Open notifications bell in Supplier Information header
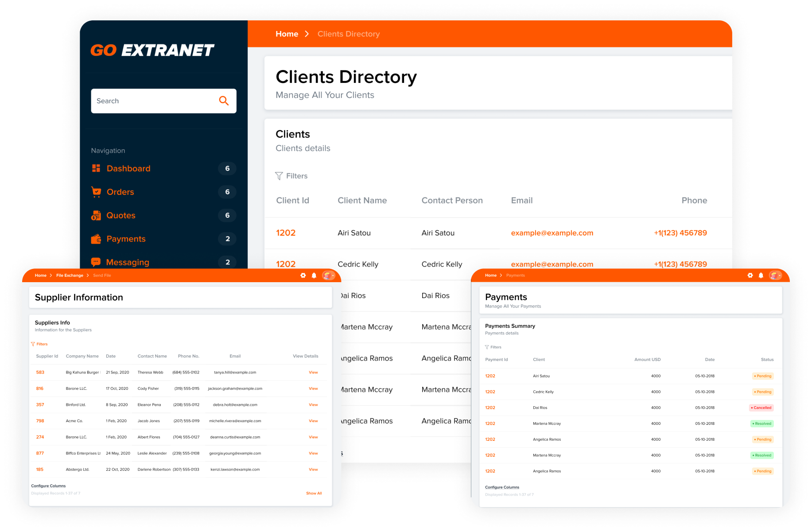Viewport: 812px width, 532px height. pos(314,276)
